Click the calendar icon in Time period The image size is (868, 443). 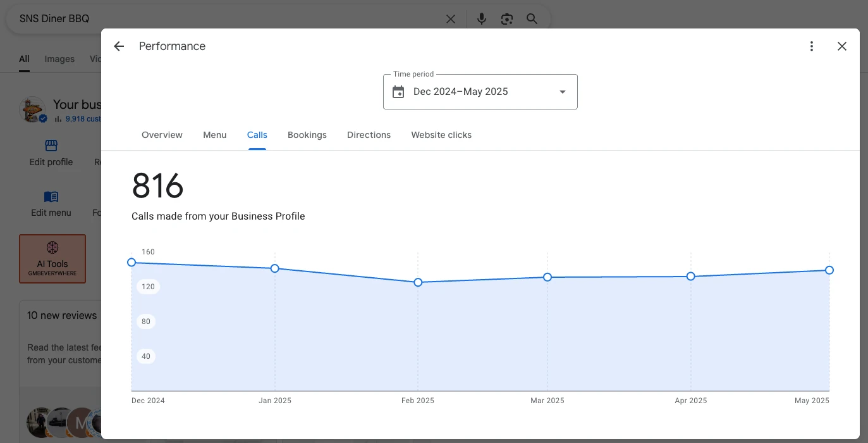pos(398,92)
